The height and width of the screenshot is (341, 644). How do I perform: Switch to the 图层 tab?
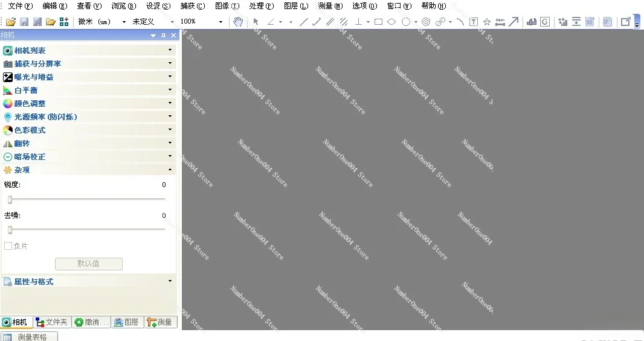click(x=127, y=322)
